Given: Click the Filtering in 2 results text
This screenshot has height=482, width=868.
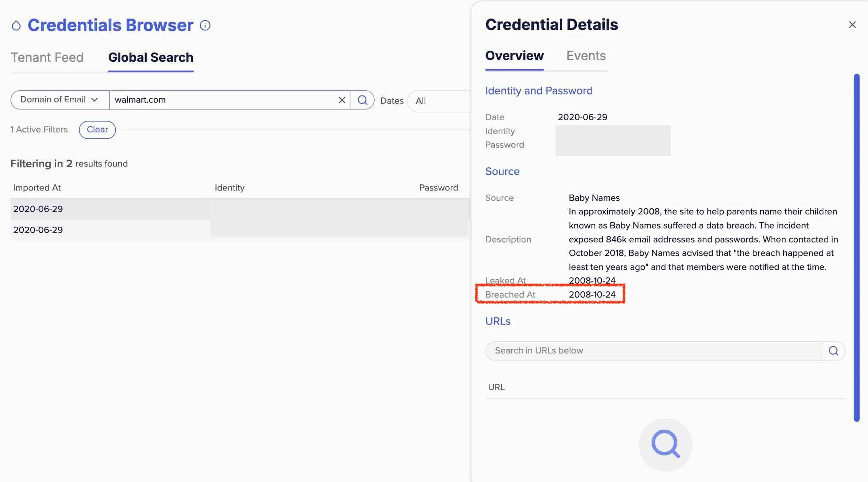Looking at the screenshot, I should (69, 164).
